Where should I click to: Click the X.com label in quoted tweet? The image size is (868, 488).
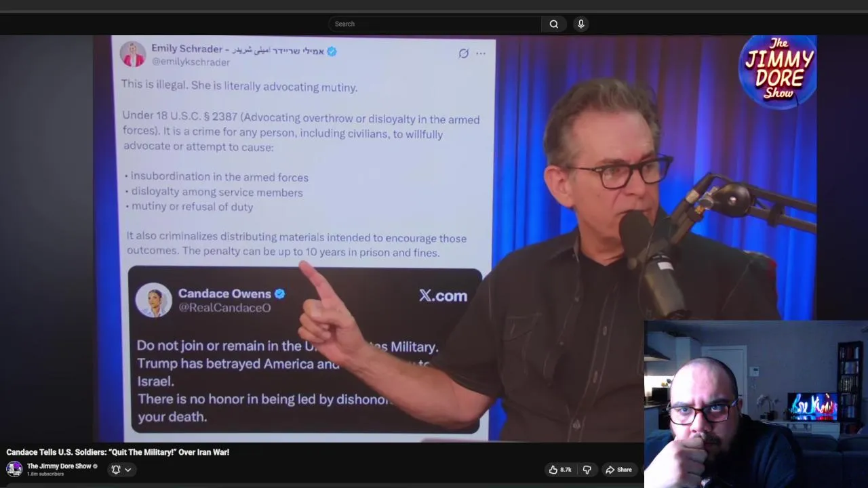(443, 296)
